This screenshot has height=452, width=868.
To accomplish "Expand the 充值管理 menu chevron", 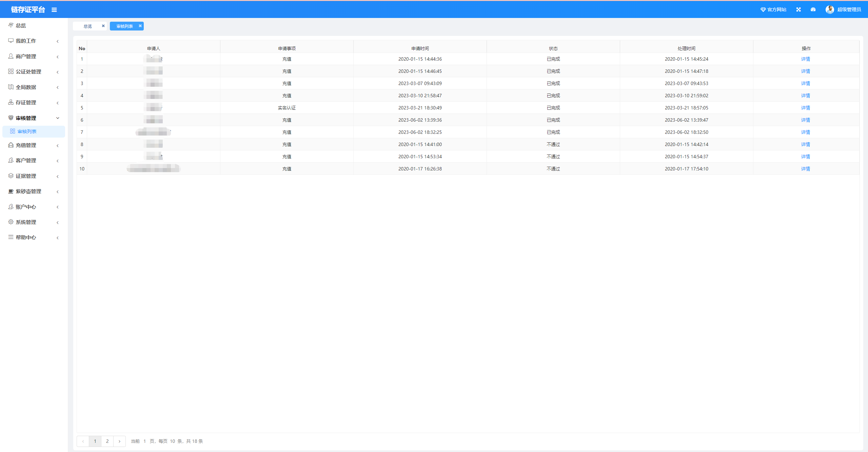I will point(58,146).
